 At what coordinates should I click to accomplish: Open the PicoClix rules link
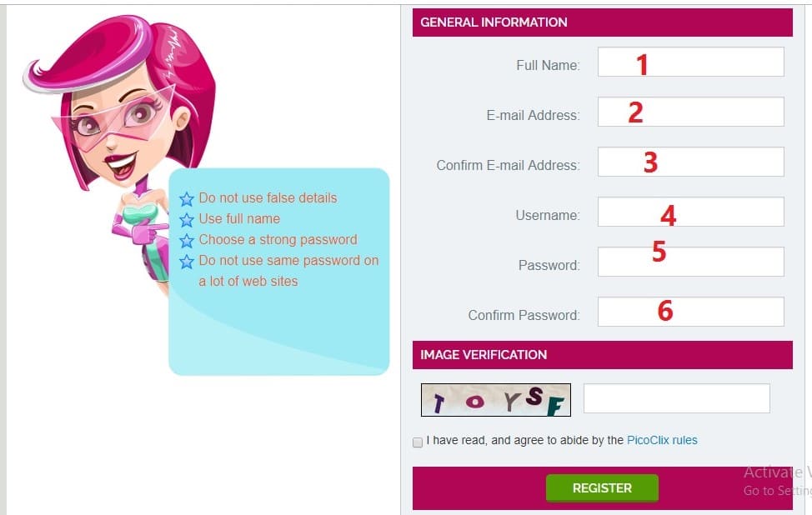click(662, 440)
